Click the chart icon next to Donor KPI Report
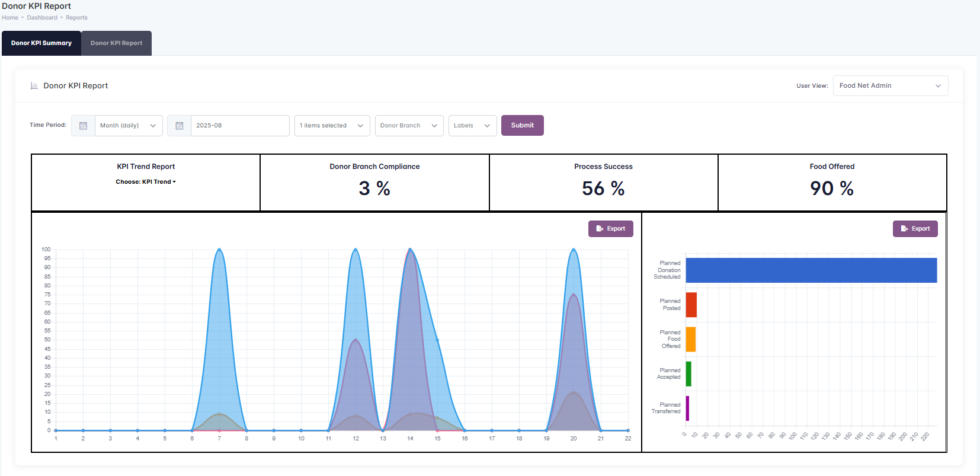Viewport: 980px width, 476px height. pos(34,86)
